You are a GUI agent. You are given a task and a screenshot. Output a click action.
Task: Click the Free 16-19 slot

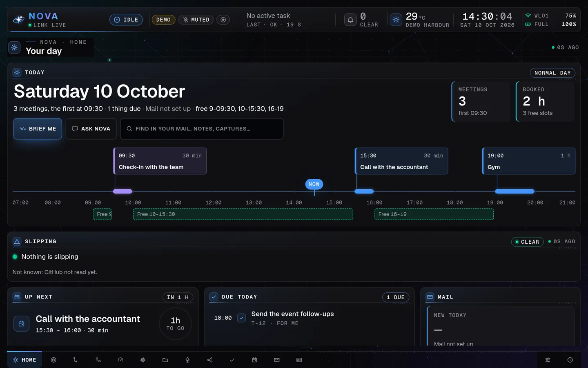click(434, 214)
